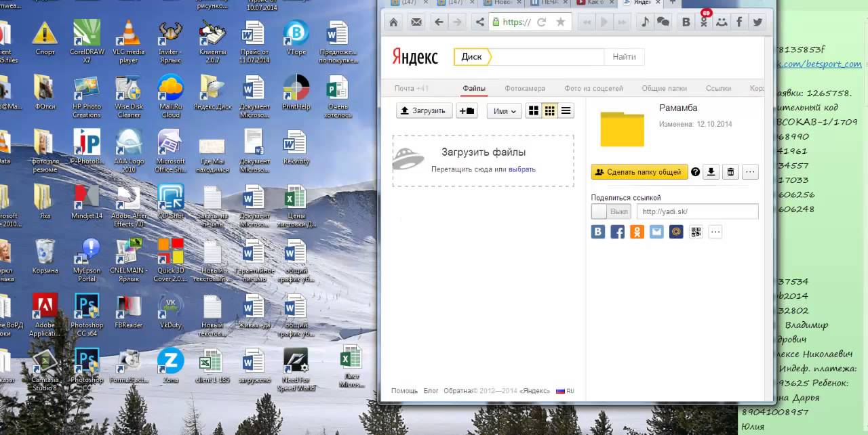Open a new browser tab with plus
This screenshot has width=868, height=435.
click(673, 3)
